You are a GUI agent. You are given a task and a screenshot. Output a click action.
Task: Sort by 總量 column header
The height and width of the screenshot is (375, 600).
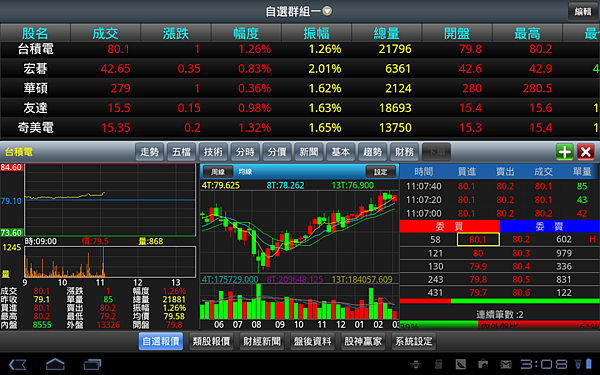click(x=387, y=33)
